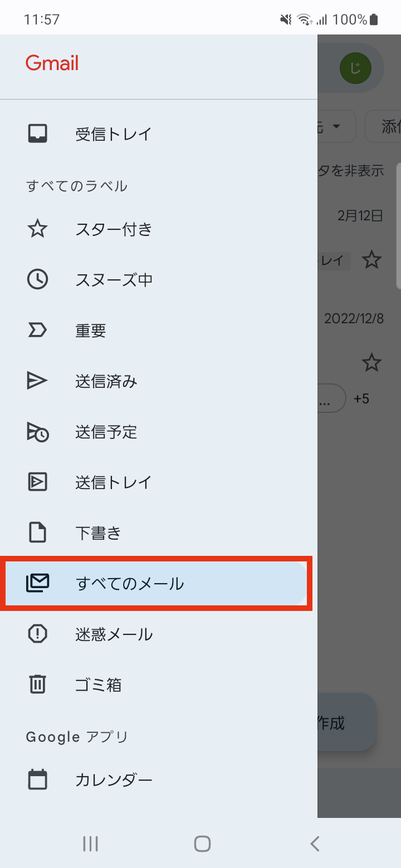The width and height of the screenshot is (401, 868).
Task: Tap the stacked envelopes icon for すべてのメール
Action: pos(37,583)
